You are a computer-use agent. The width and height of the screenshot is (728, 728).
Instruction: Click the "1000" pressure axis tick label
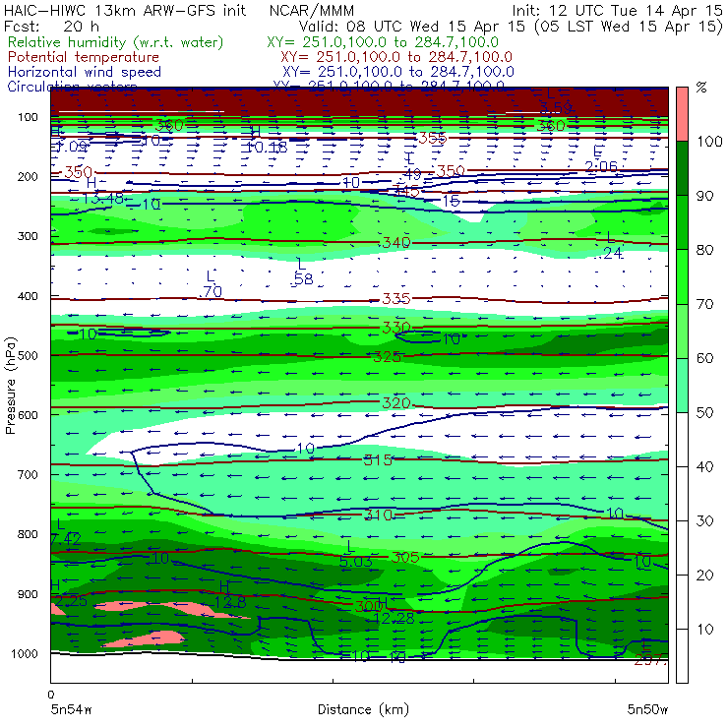[x=25, y=653]
